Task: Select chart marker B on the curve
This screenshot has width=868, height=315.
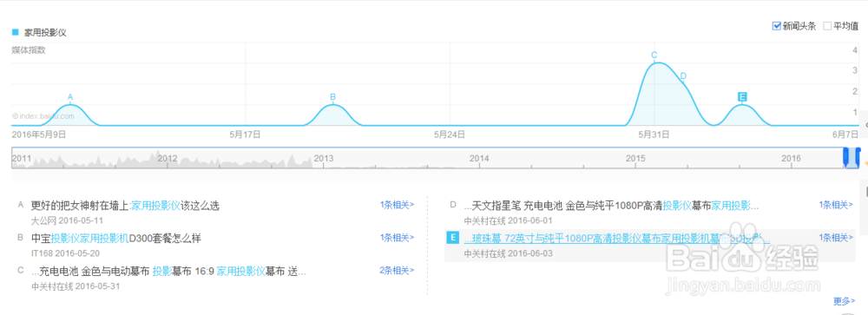Action: [x=332, y=97]
